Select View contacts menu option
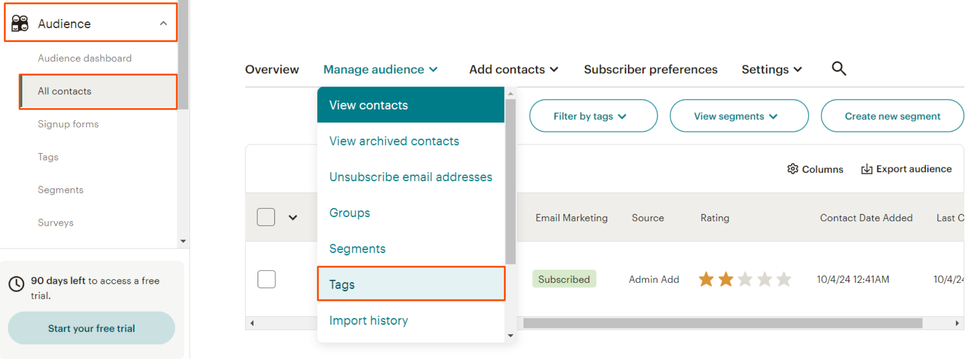The height and width of the screenshot is (359, 980). pos(411,105)
